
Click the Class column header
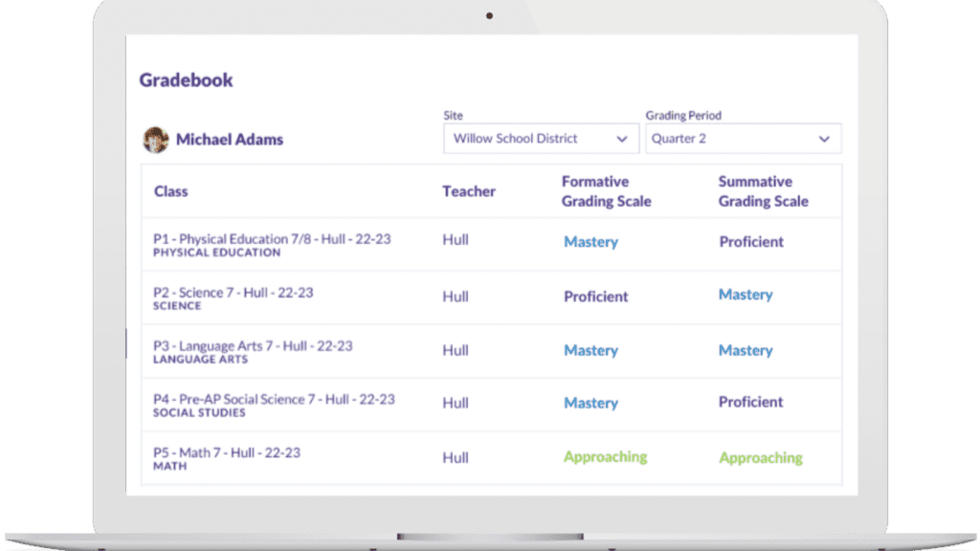(x=170, y=191)
